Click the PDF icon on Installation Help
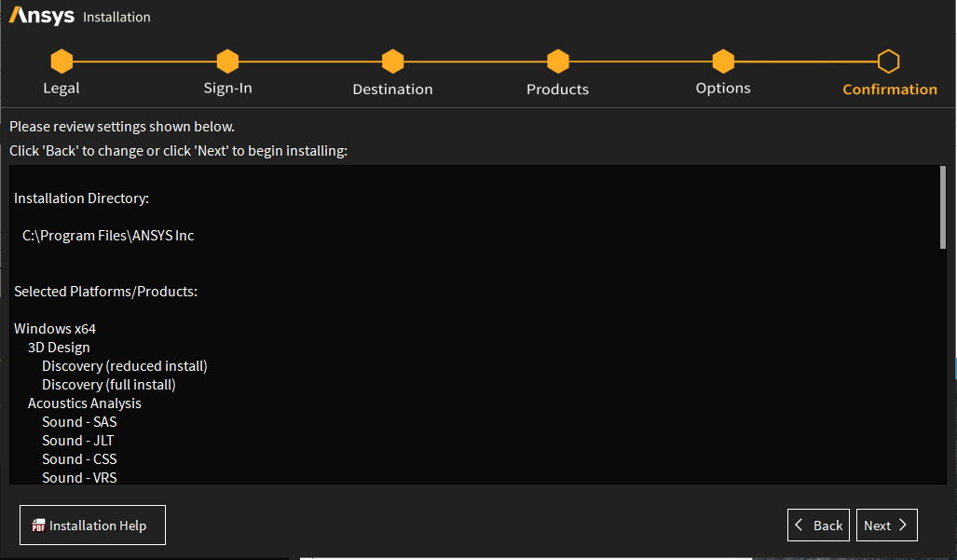 coord(38,526)
